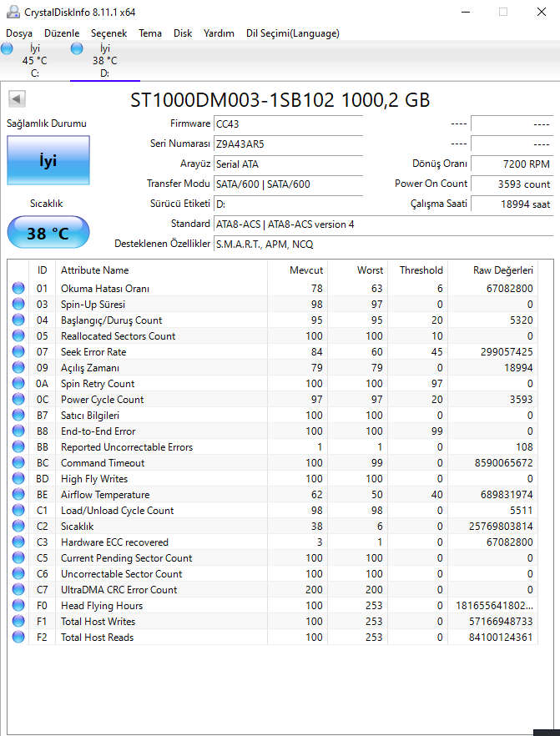Click the previous disk arrow button
The image size is (560, 736).
tap(17, 99)
